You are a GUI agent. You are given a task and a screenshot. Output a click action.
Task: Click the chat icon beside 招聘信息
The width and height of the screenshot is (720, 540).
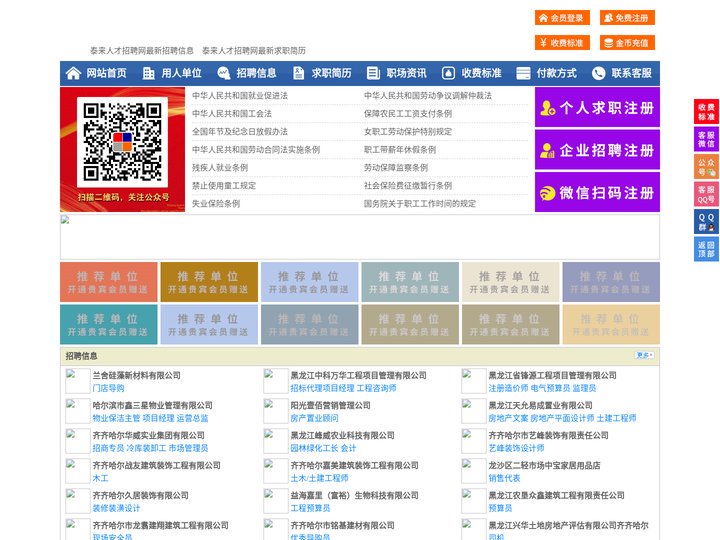(224, 73)
